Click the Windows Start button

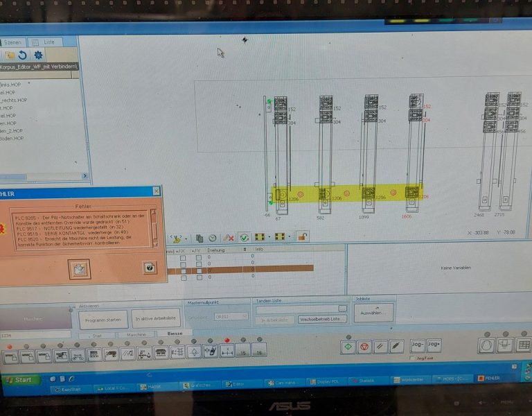[21, 380]
